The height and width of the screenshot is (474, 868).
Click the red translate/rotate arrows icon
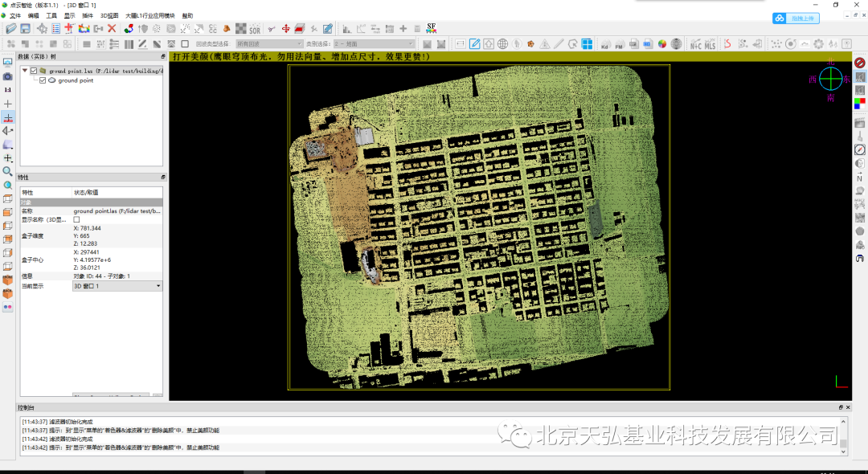pyautogui.click(x=285, y=28)
